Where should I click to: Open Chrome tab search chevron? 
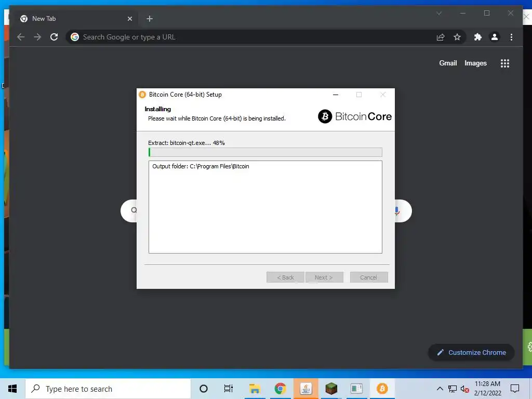[439, 13]
